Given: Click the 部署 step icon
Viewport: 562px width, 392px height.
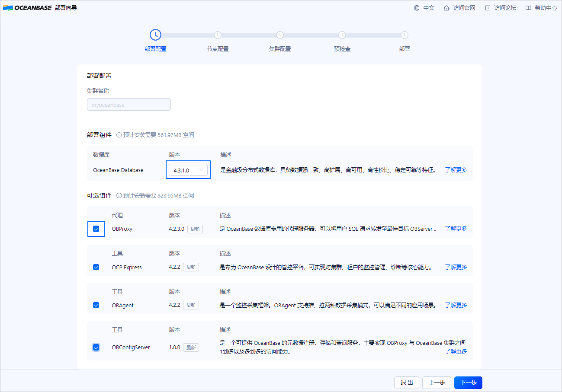Looking at the screenshot, I should tap(405, 35).
